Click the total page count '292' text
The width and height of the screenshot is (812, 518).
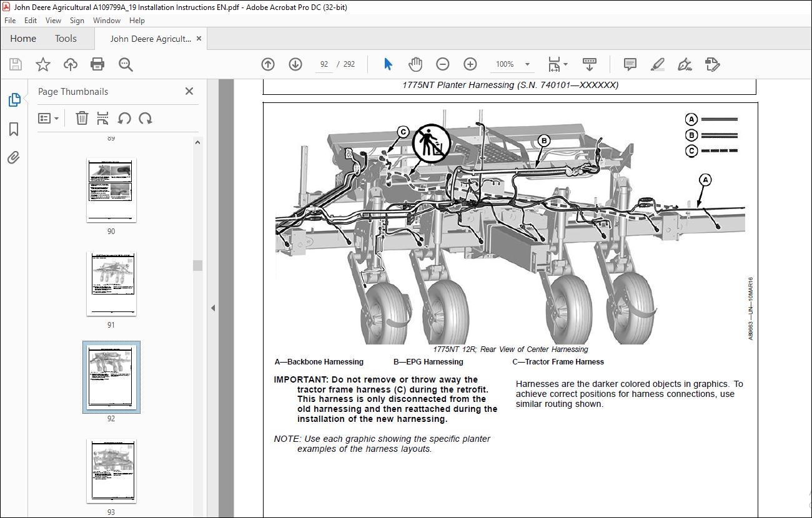point(349,64)
